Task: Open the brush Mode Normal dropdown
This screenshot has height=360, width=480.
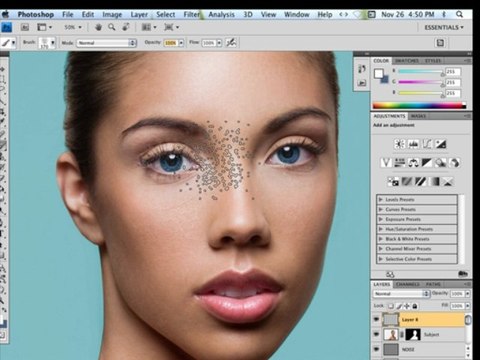Action: point(106,43)
